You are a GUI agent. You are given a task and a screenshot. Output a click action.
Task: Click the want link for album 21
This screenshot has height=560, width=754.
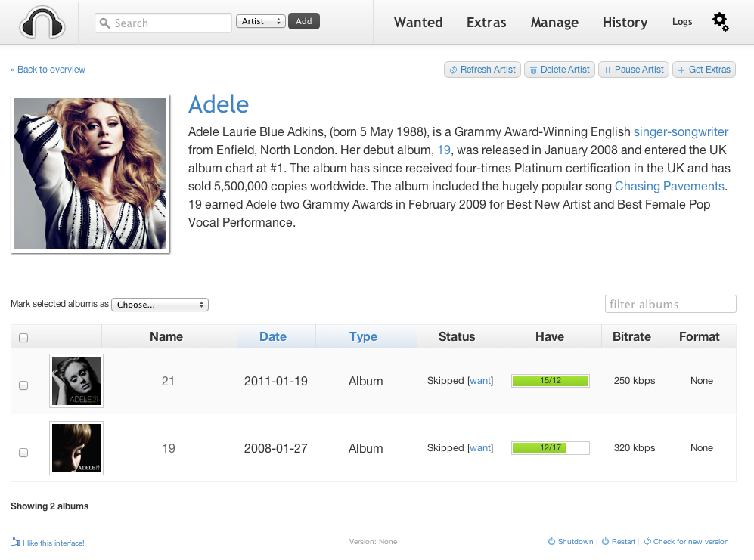(x=480, y=380)
